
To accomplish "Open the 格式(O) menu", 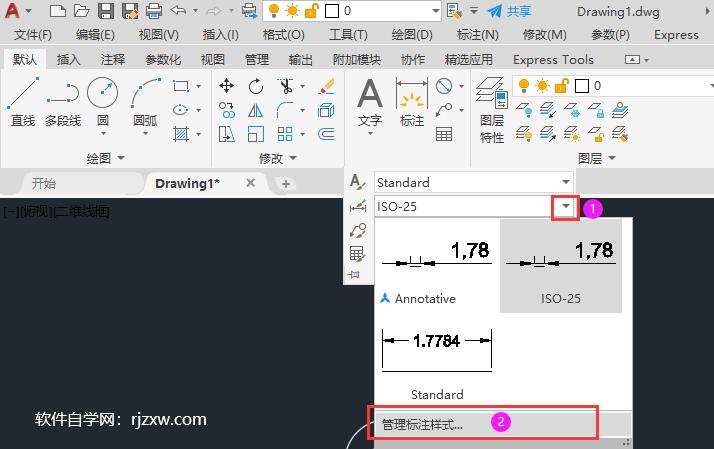I will [284, 35].
